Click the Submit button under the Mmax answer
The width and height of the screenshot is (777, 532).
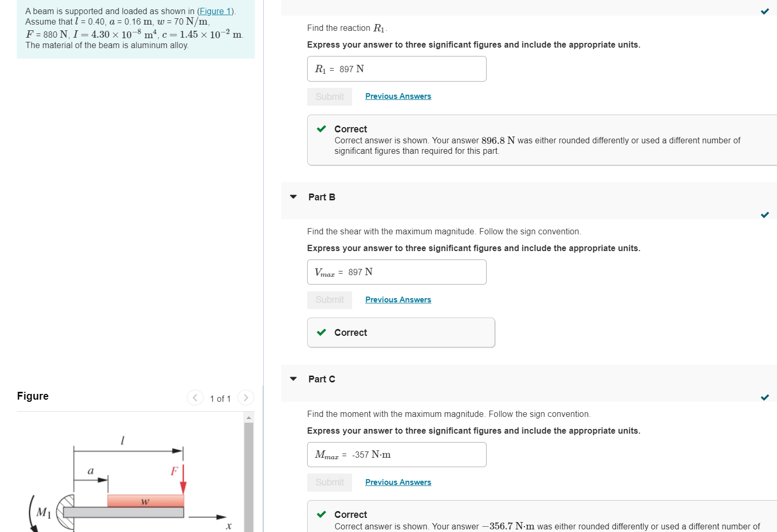(x=330, y=482)
